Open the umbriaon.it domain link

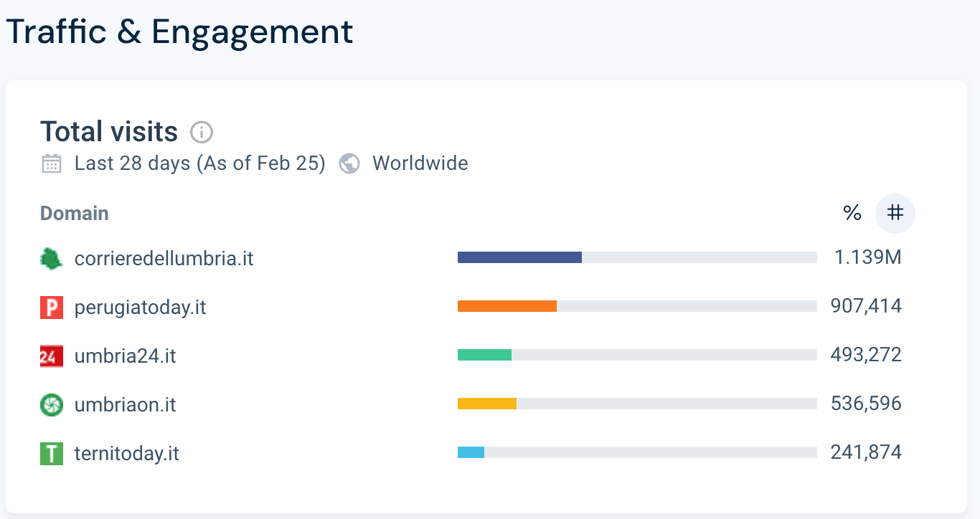click(126, 405)
